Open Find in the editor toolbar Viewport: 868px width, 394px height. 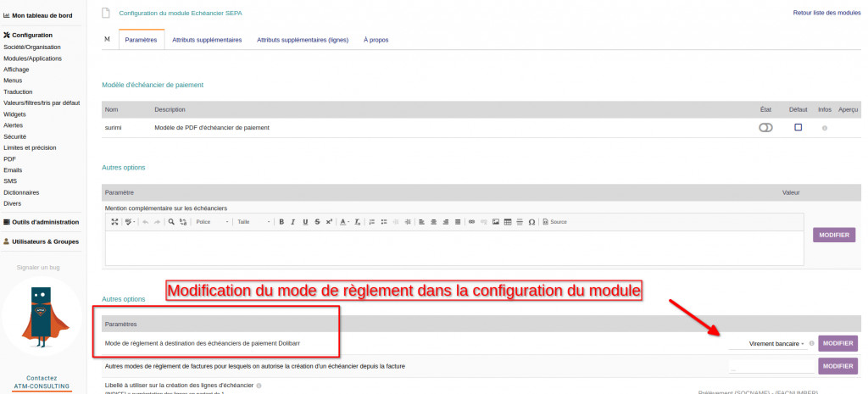pyautogui.click(x=171, y=222)
